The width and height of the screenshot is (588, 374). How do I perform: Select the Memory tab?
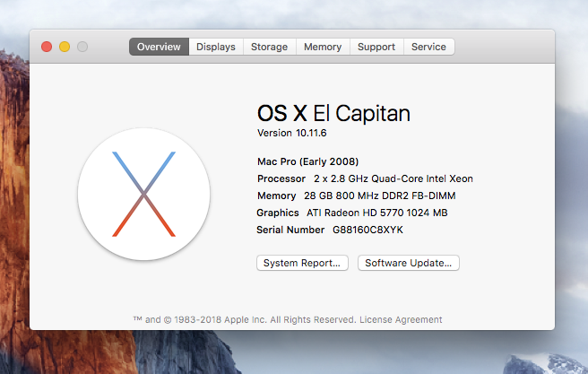pyautogui.click(x=323, y=47)
